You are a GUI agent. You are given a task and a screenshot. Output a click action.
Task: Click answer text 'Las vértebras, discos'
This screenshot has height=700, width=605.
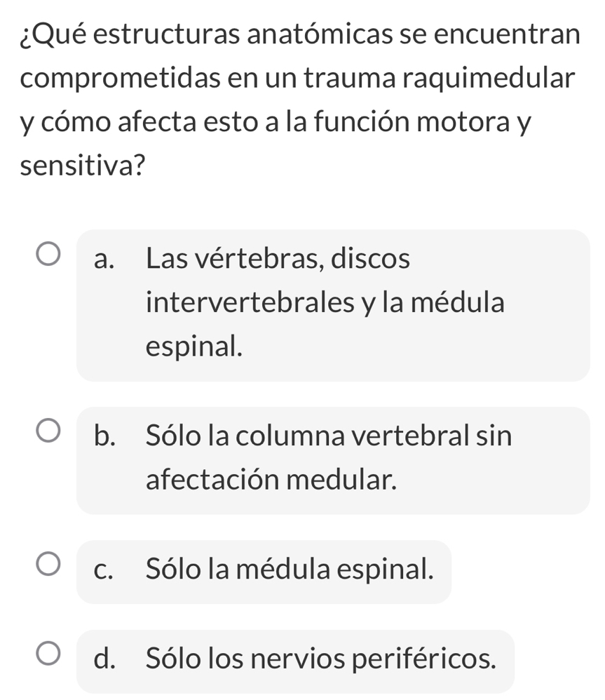278,259
